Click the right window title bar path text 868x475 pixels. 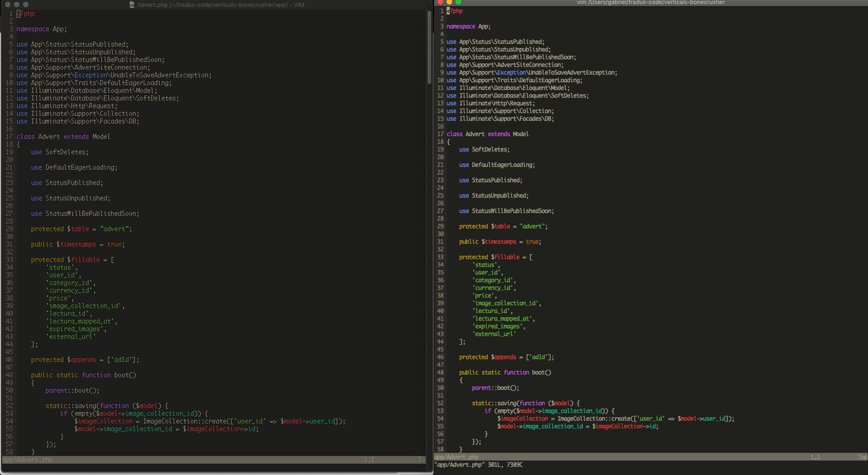click(650, 2)
